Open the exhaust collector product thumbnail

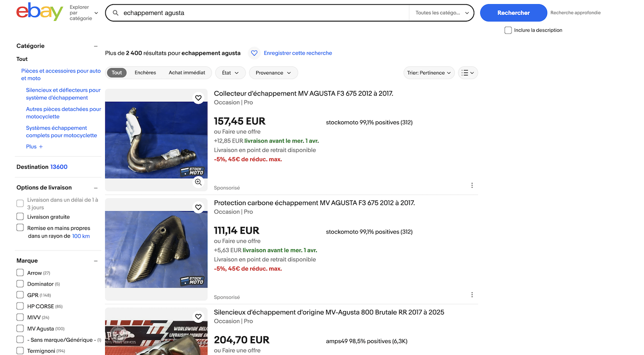pyautogui.click(x=156, y=140)
